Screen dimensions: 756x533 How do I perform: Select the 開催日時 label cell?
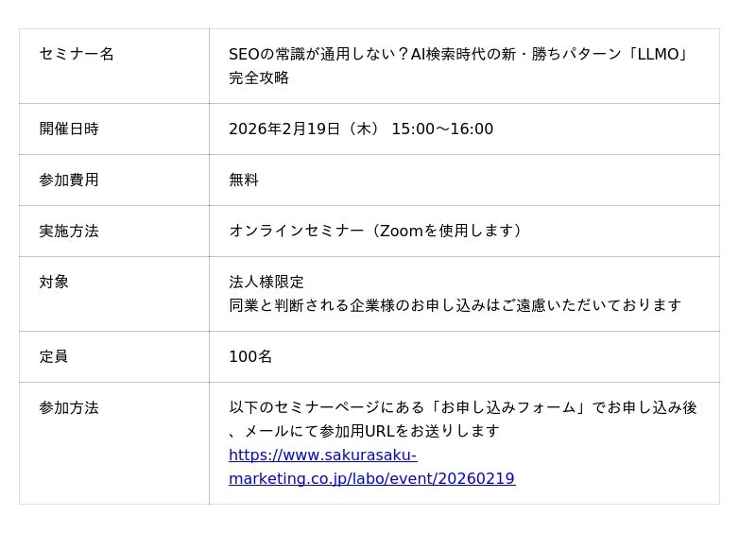(69, 129)
